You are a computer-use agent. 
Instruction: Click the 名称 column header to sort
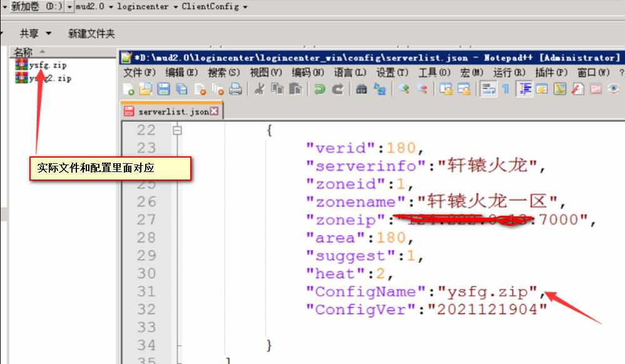coord(24,51)
